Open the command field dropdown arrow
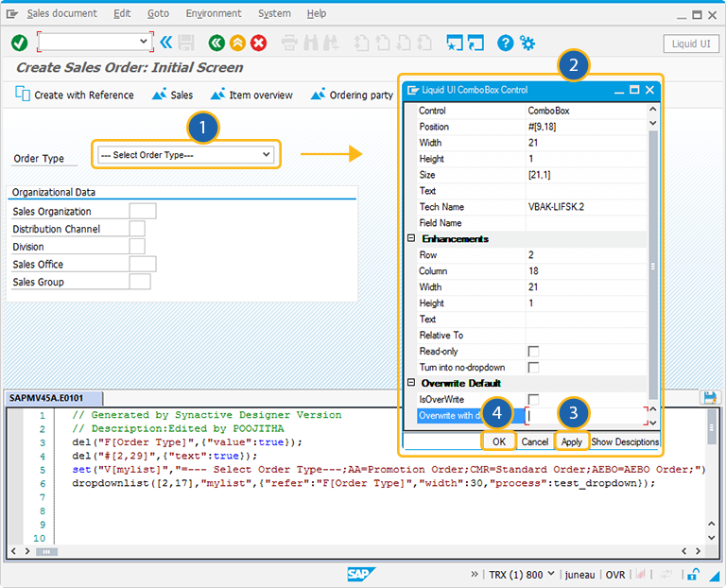Screen dimensions: 726x588 point(143,42)
